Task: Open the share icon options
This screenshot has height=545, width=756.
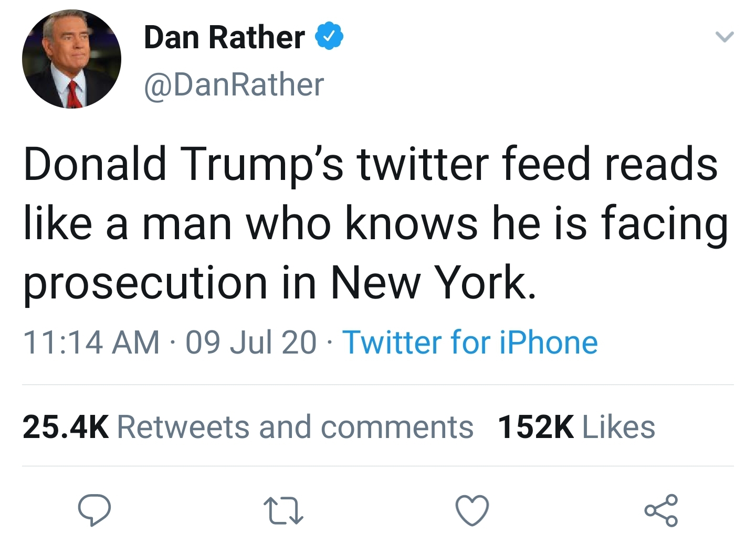Action: (x=661, y=510)
